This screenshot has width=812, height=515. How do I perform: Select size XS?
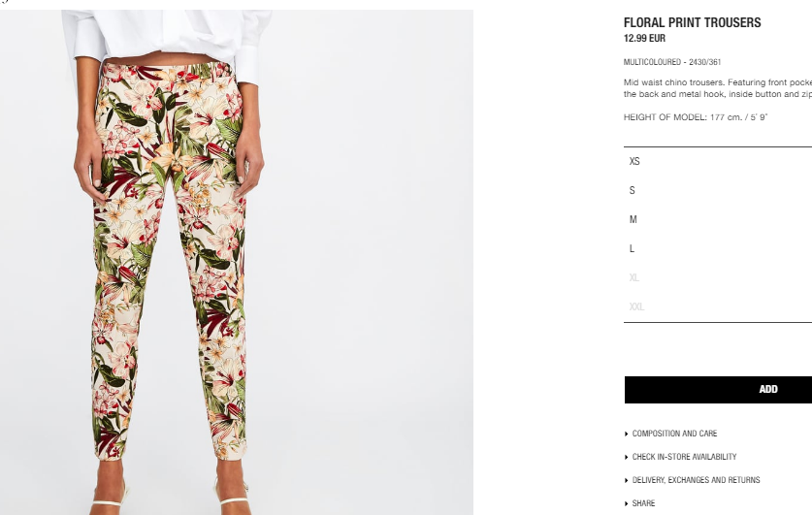click(718, 162)
